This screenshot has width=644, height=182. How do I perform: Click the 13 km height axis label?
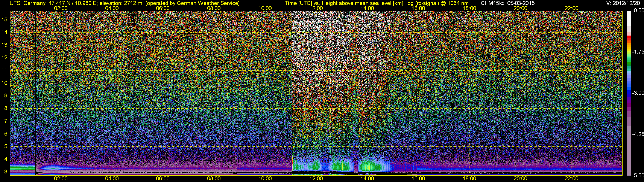click(x=5, y=45)
